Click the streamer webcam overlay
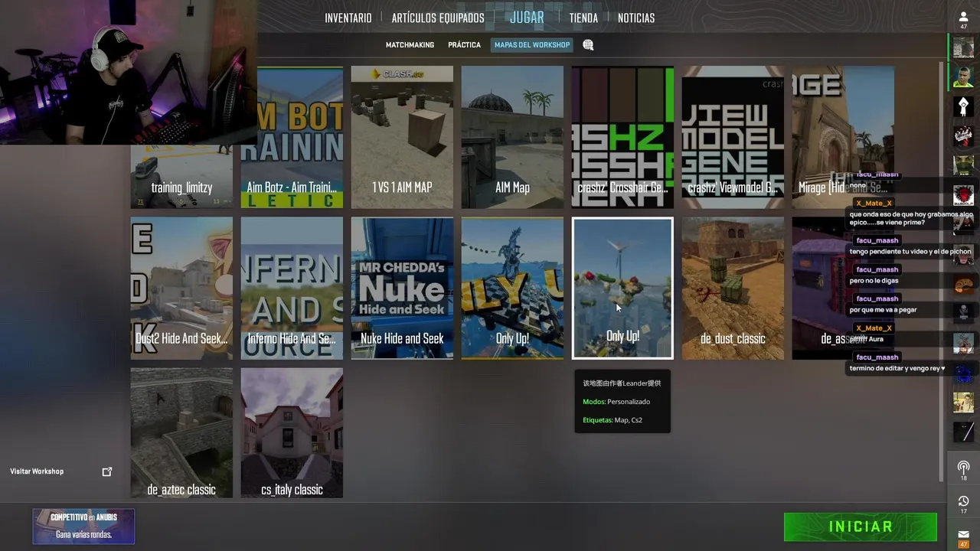The image size is (980, 551). click(x=129, y=72)
